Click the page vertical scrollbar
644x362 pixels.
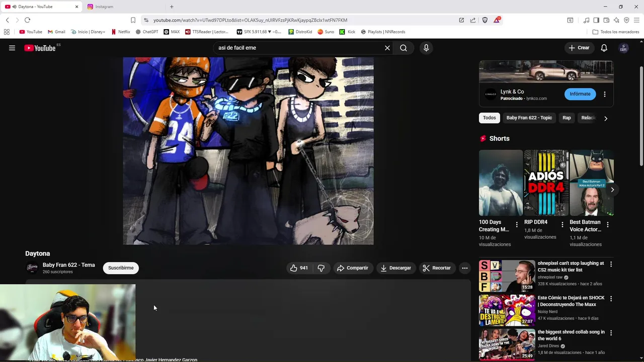[x=641, y=116]
